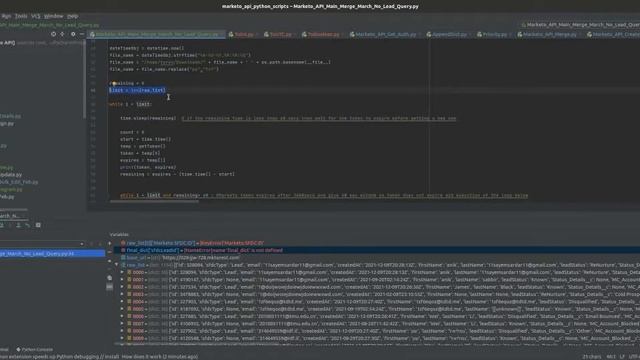
Task: Hide the project panel with minus icon
Action: point(82,34)
